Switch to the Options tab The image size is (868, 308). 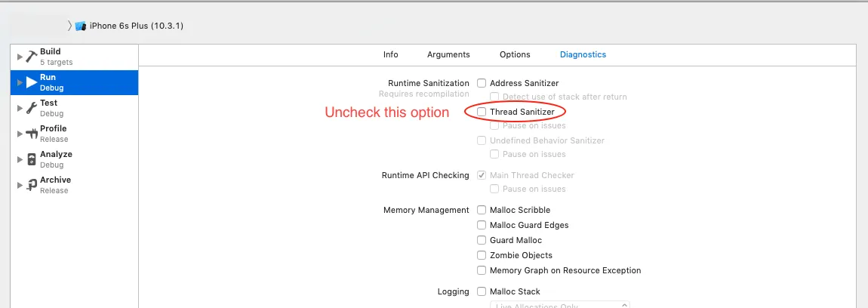pos(515,54)
